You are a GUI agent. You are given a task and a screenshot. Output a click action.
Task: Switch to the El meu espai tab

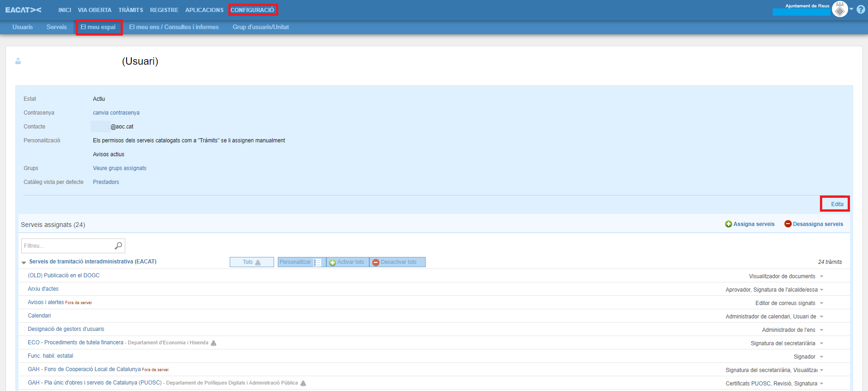pyautogui.click(x=98, y=27)
